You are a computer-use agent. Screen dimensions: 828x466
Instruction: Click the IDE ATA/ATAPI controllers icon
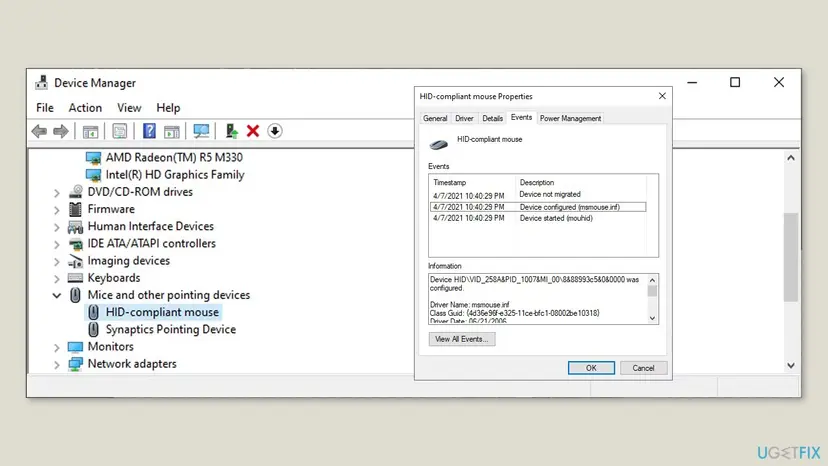point(76,244)
